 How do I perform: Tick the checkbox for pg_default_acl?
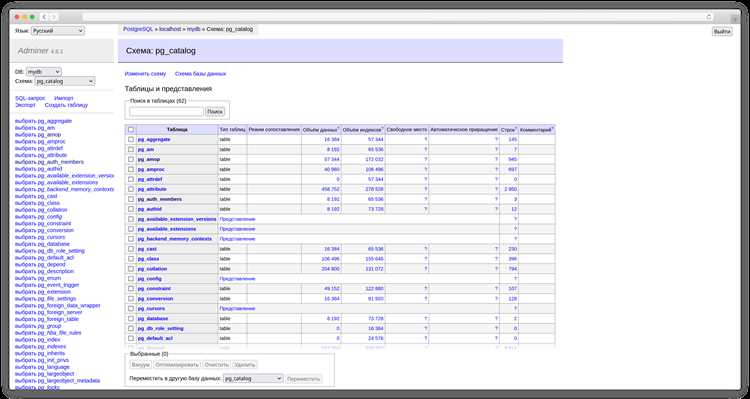(131, 338)
